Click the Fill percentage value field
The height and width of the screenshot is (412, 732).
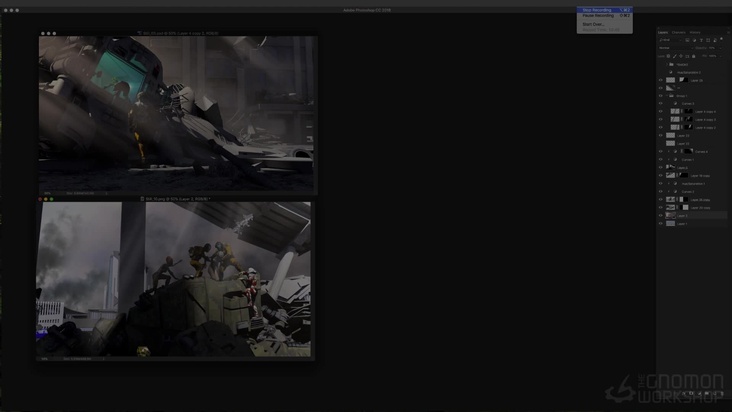[x=712, y=56]
